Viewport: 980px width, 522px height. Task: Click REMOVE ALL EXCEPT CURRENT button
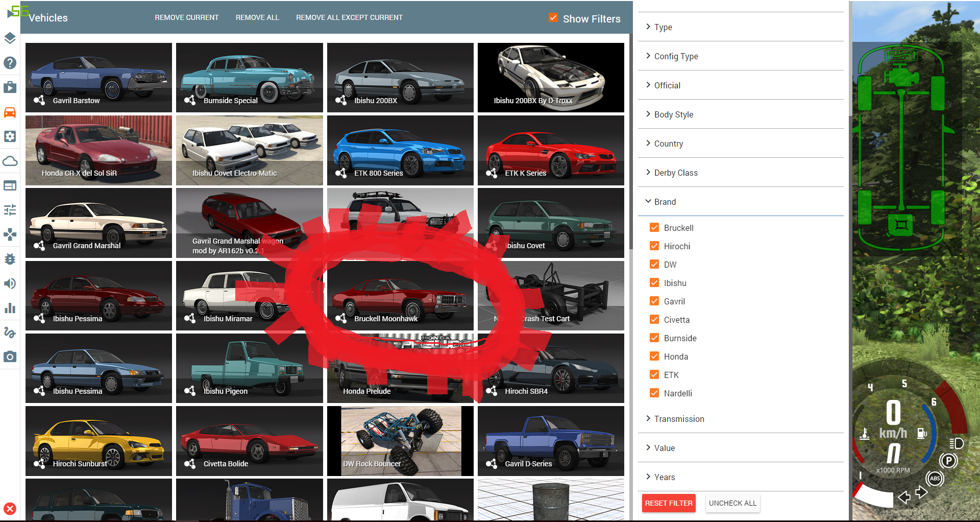(x=349, y=17)
